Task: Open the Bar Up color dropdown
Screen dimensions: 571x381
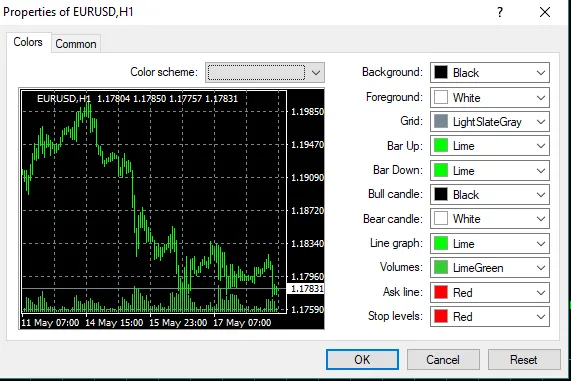Action: (x=489, y=146)
